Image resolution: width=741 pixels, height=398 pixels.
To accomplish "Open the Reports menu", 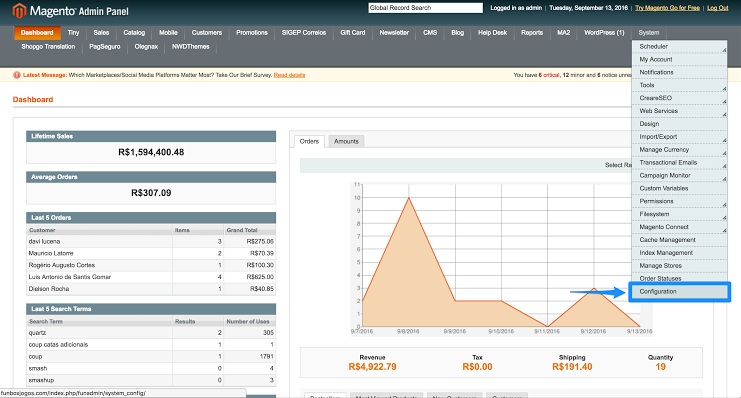I will (532, 33).
